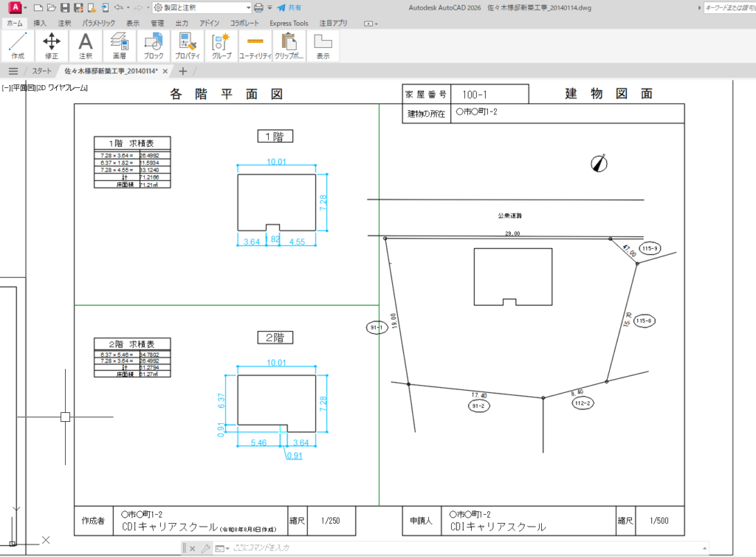
Task: Click the 100-1 house number text
Action: point(475,95)
